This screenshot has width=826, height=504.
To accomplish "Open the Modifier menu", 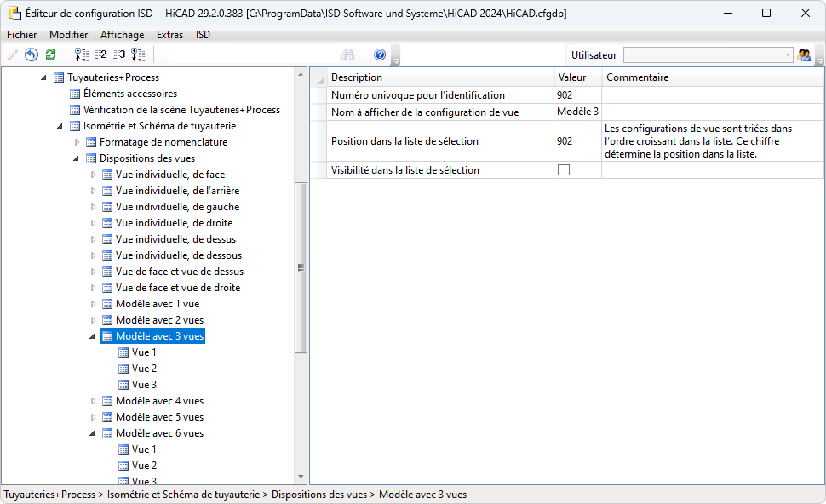I will point(68,35).
